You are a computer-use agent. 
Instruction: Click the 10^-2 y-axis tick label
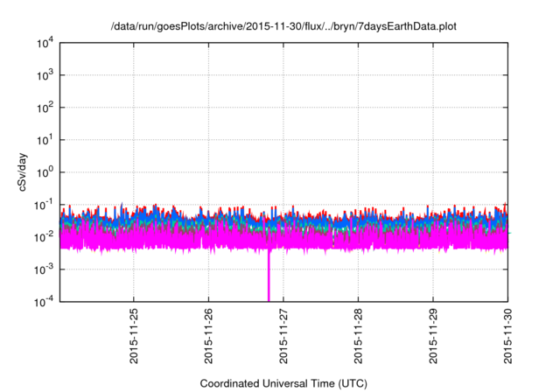pyautogui.click(x=44, y=237)
